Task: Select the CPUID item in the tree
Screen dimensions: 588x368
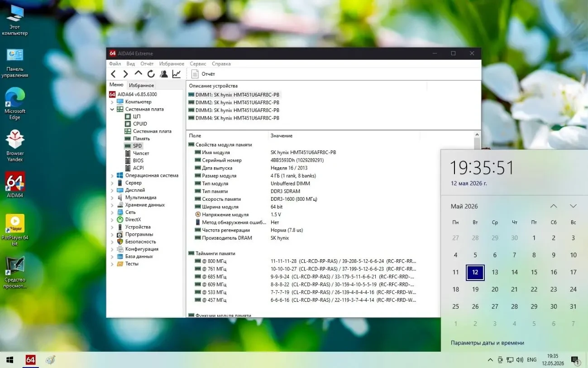Action: (x=140, y=124)
